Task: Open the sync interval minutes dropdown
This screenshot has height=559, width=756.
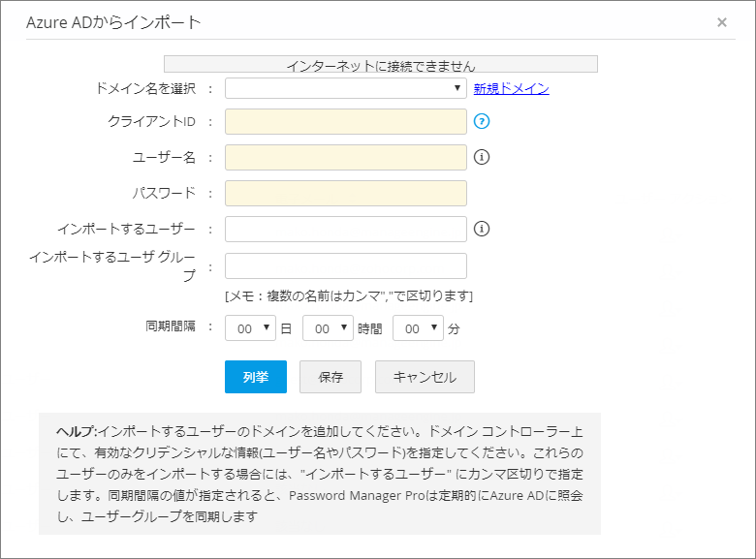Action: (418, 328)
